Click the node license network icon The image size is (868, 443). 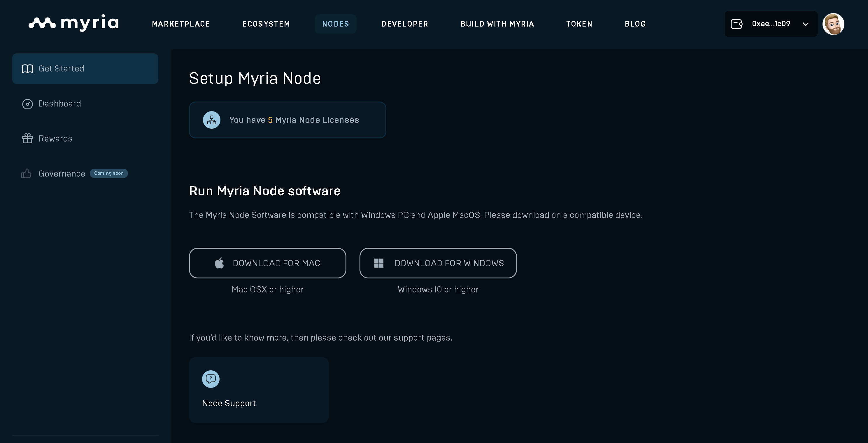(212, 120)
